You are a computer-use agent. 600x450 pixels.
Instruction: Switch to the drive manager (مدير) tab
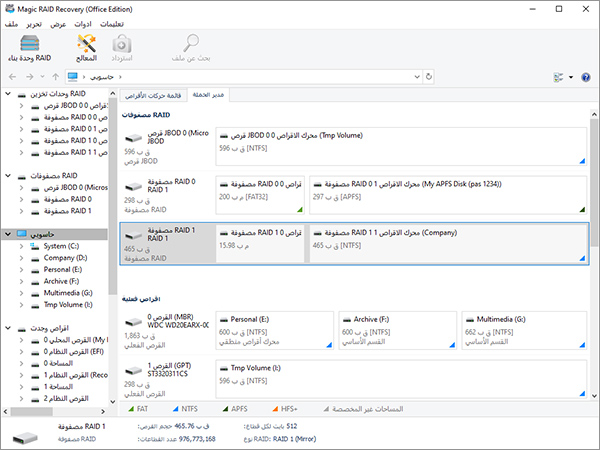coord(208,95)
